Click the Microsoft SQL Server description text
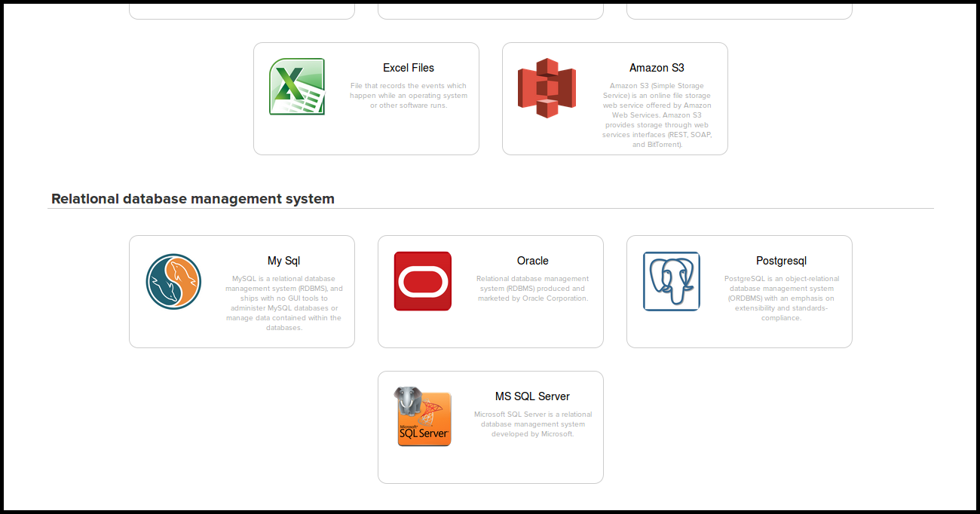 (x=533, y=424)
